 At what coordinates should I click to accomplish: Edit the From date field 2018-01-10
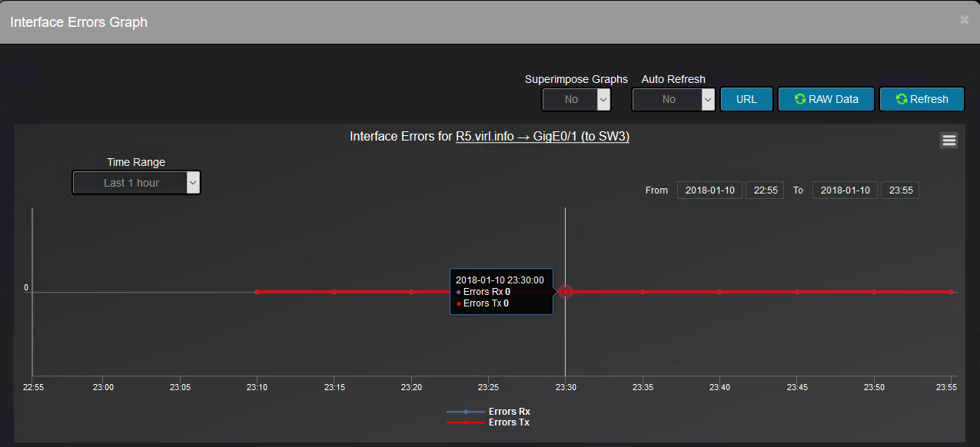click(709, 190)
